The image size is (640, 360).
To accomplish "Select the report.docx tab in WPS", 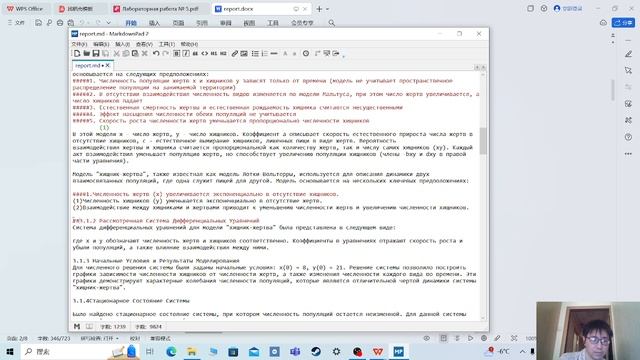I will point(260,9).
